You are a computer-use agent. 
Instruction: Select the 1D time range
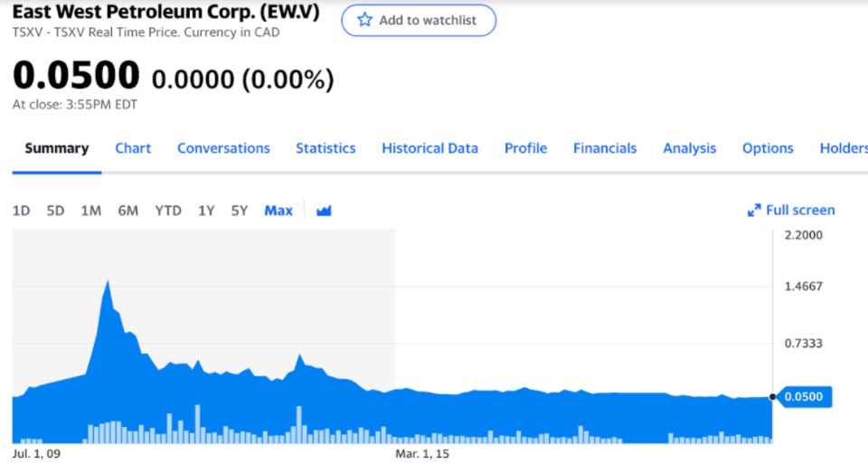21,211
